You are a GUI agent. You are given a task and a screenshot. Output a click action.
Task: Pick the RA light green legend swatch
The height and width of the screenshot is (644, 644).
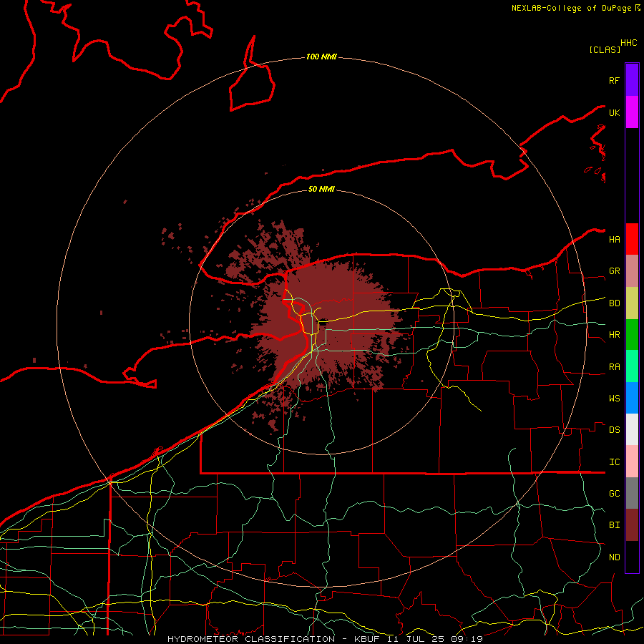[x=632, y=366]
